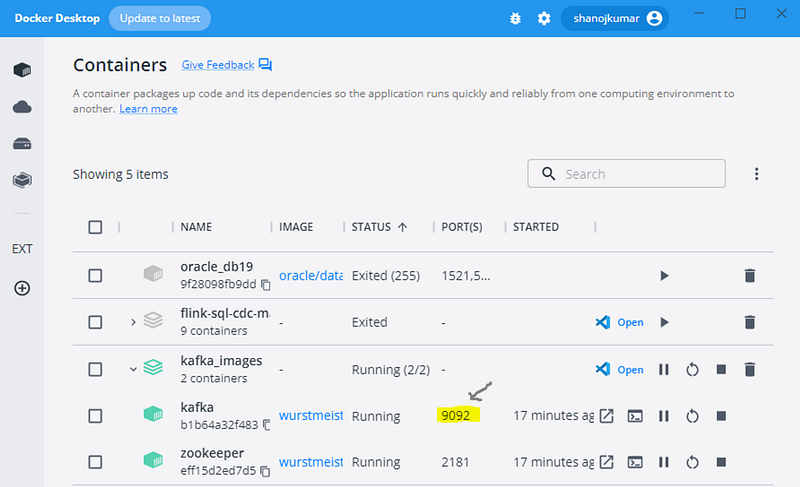Open flink-sql-cdc-m in VS Code

pyautogui.click(x=619, y=322)
